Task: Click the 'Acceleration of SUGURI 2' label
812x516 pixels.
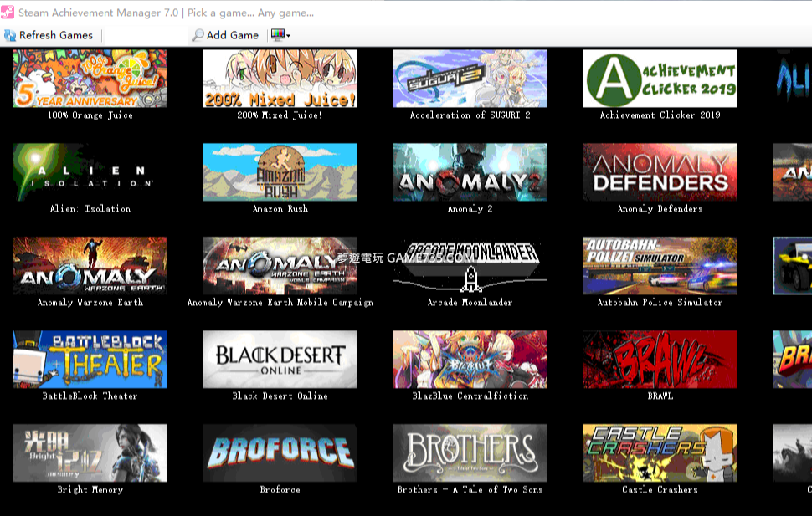Action: pos(470,115)
